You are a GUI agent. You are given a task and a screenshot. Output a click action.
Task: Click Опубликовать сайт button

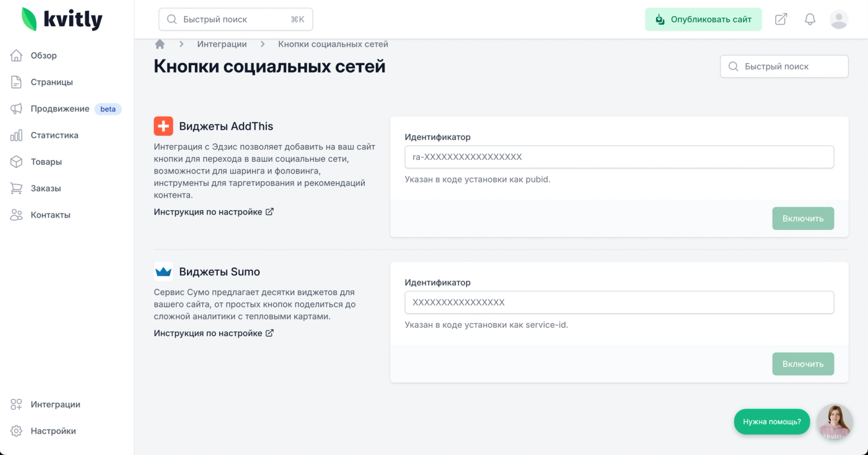pyautogui.click(x=703, y=20)
